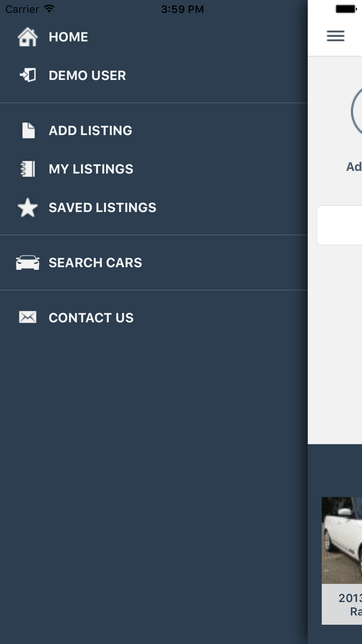Viewport: 362px width, 644px height.
Task: Click the partially visible search input field
Action: click(340, 225)
